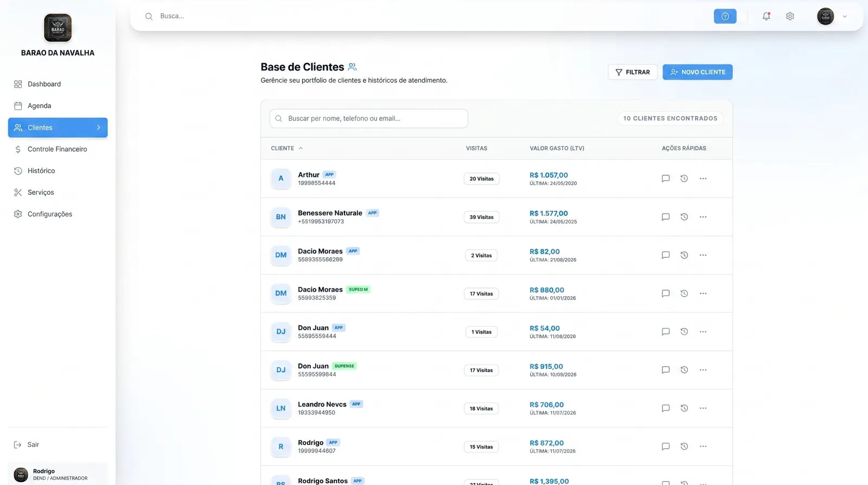View history of Don Juan R$ 915,00
Screen dimensions: 868x485
tap(684, 370)
